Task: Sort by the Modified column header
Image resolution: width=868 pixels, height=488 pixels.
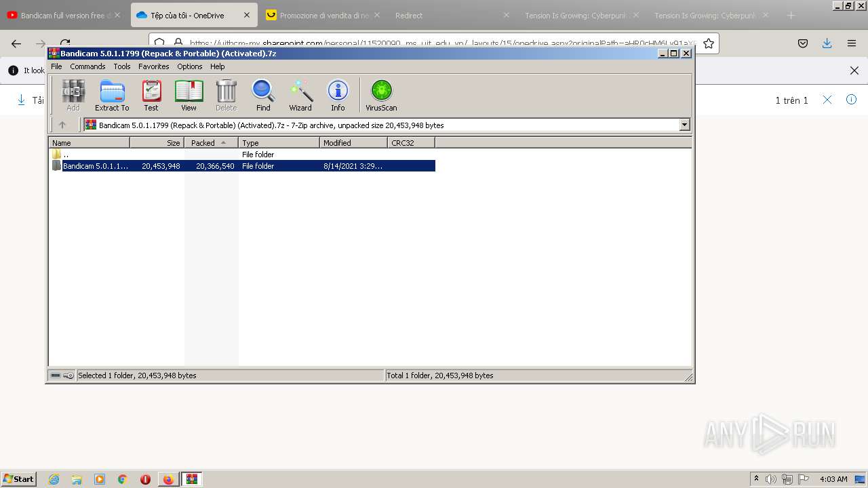Action: [x=354, y=143]
